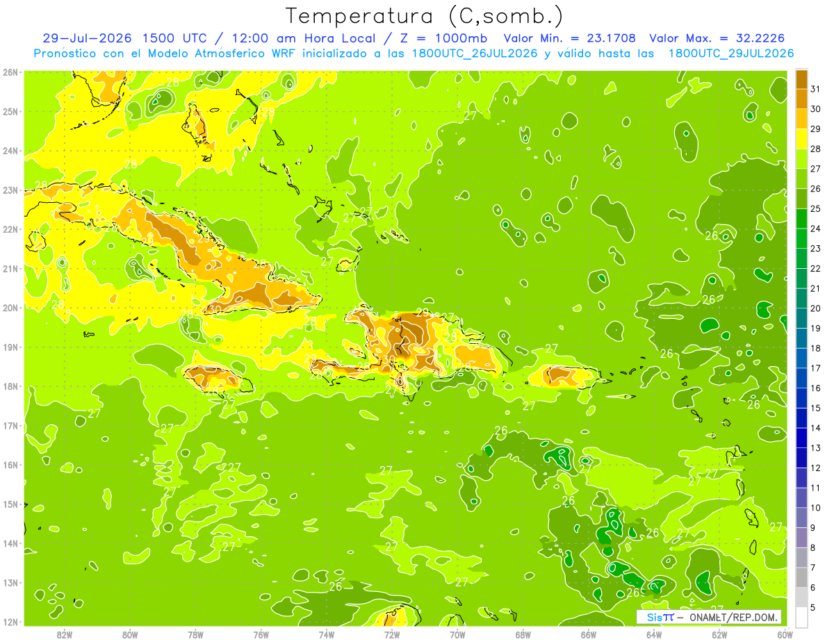Click the '13N' latitude label

(x=10, y=583)
